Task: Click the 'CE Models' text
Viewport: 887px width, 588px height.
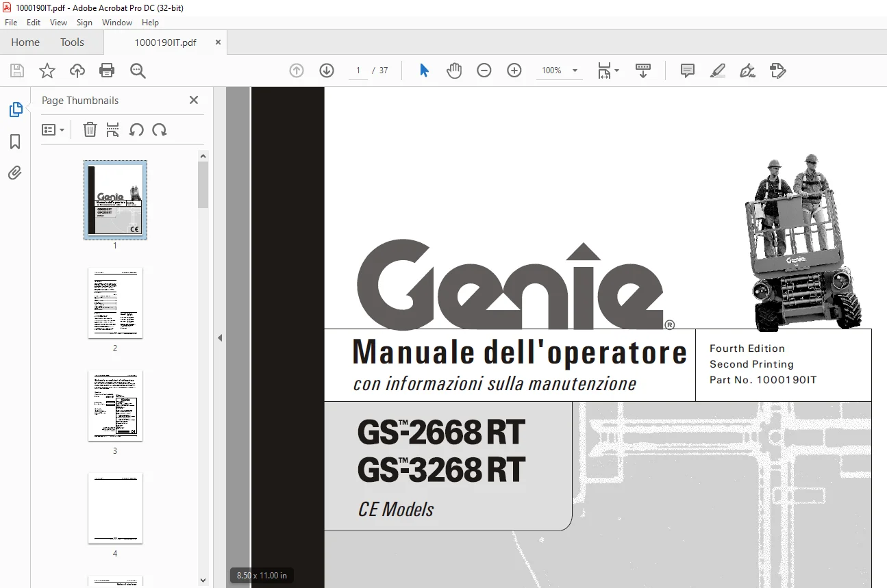Action: (x=396, y=509)
